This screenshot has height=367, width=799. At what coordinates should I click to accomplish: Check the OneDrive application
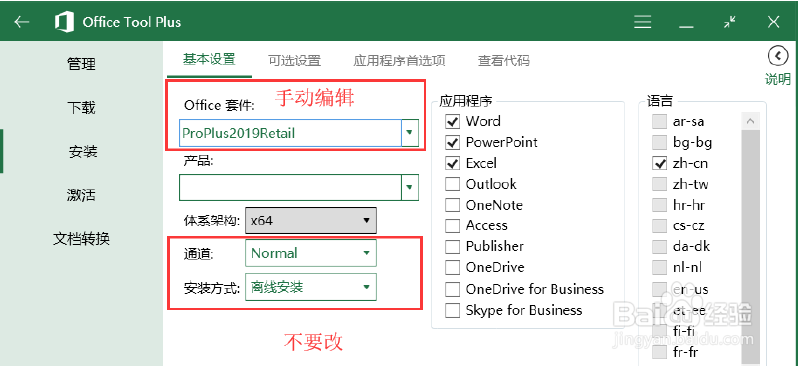coord(452,267)
